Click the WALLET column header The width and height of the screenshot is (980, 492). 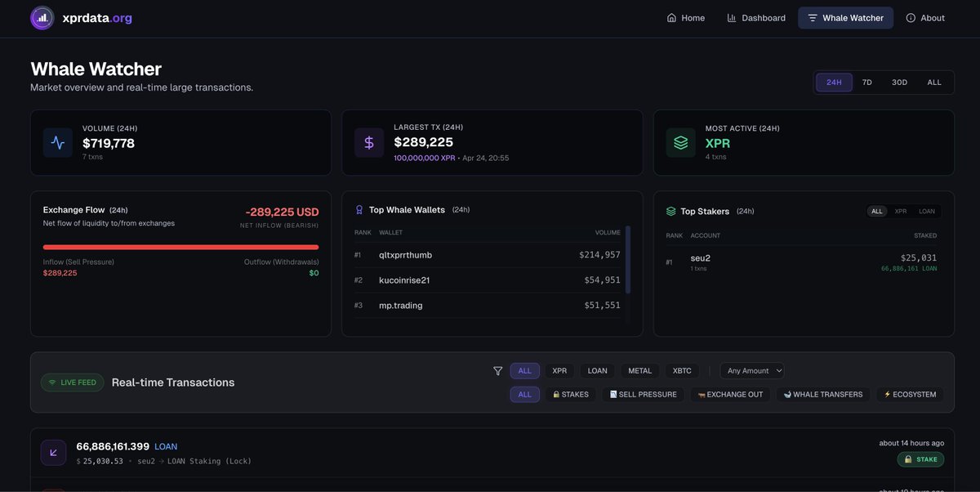tap(390, 233)
